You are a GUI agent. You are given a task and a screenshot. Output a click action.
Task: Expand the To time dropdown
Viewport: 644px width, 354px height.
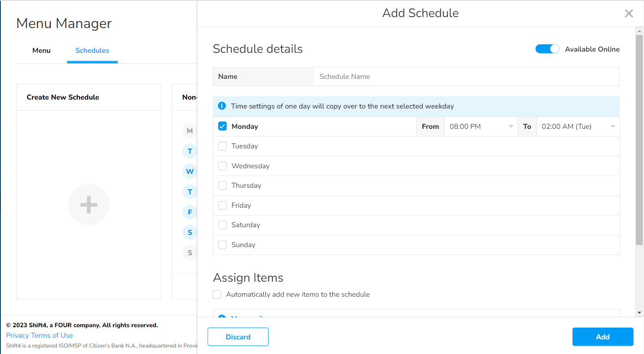click(x=577, y=127)
